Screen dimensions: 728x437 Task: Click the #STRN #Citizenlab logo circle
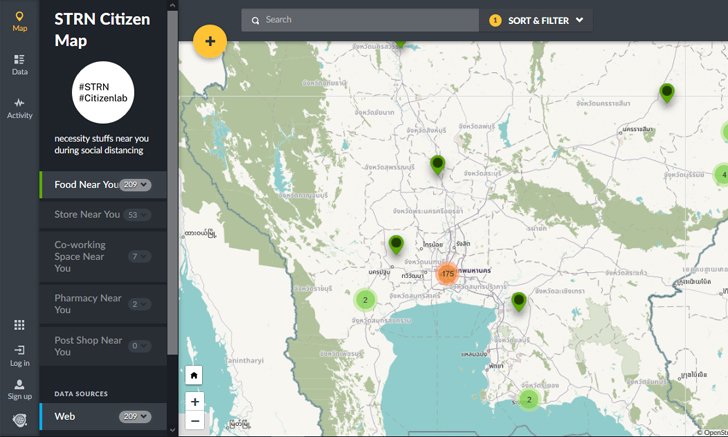click(x=103, y=92)
